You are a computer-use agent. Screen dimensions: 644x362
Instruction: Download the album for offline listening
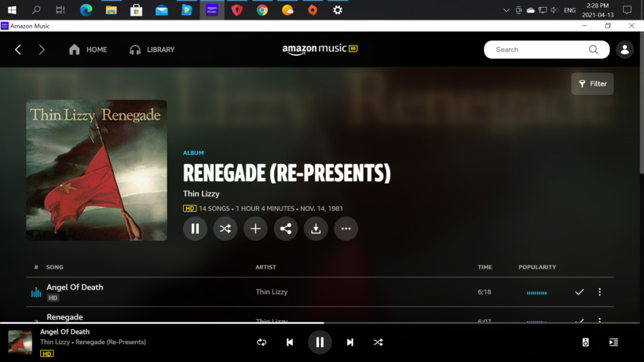click(316, 229)
